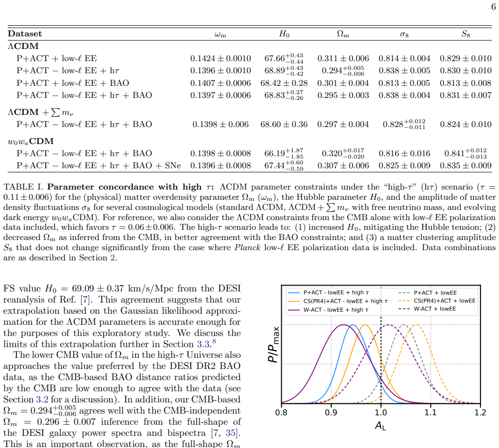Viewport: 499px width, 448px height.
Task: Select the 'ΛCDM' section heading in table
Action: (x=23, y=46)
